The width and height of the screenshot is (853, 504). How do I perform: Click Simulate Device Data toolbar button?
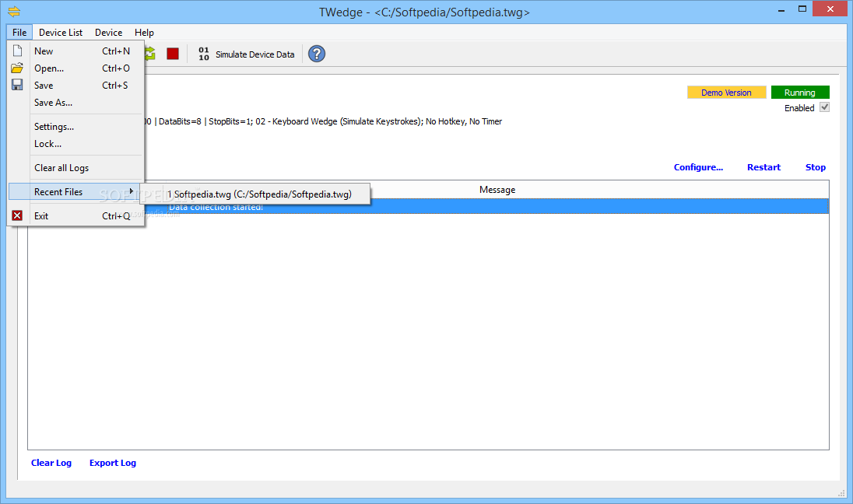click(246, 54)
